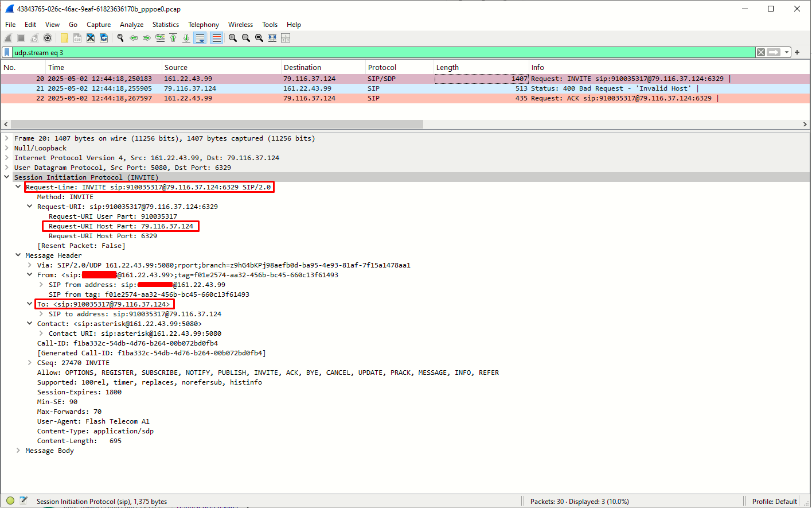Open the Edit menu
Image resolution: width=812 pixels, height=508 pixels.
(x=30, y=25)
